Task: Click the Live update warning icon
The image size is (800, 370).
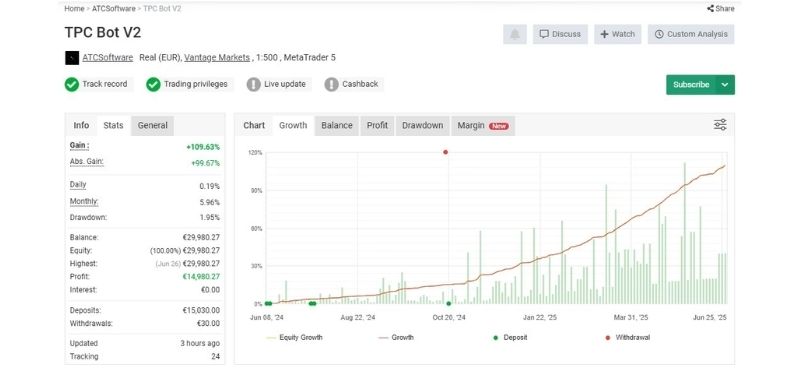Action: (254, 84)
